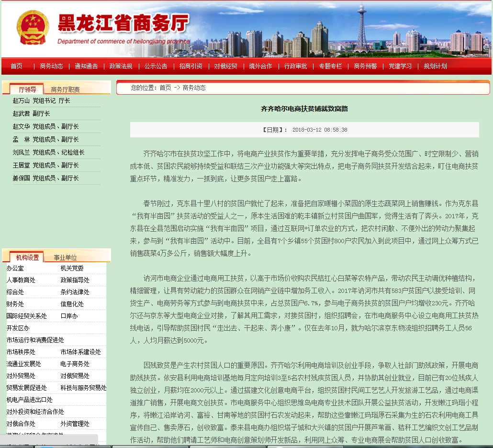Click the national emblem logo in header
493x448 pixels.
(33, 27)
